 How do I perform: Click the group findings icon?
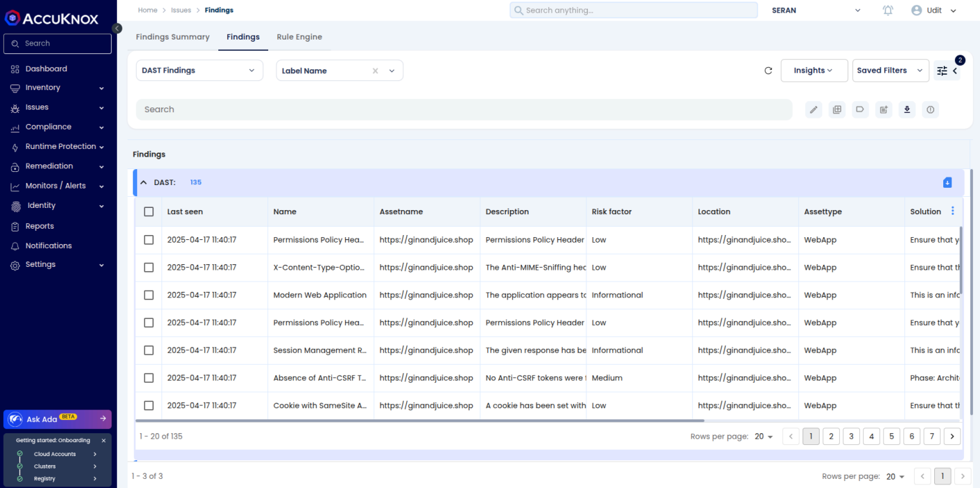point(837,110)
